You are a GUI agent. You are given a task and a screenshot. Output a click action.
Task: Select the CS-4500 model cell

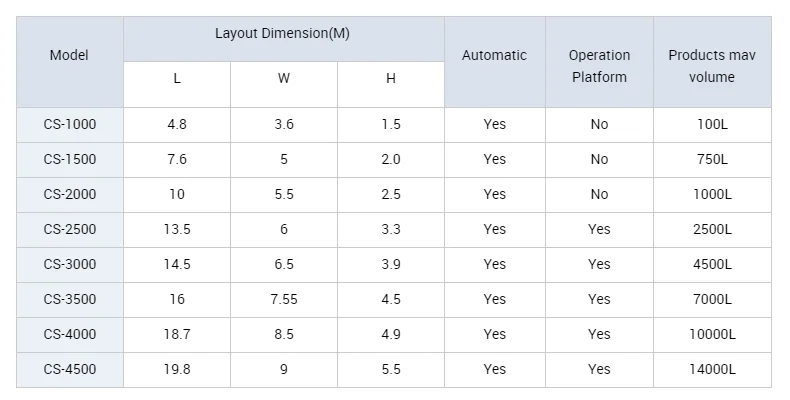coord(70,369)
